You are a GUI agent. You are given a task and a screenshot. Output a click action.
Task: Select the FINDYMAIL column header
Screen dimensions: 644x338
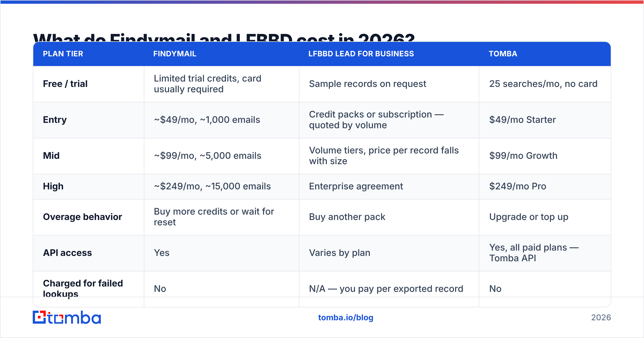(x=175, y=54)
